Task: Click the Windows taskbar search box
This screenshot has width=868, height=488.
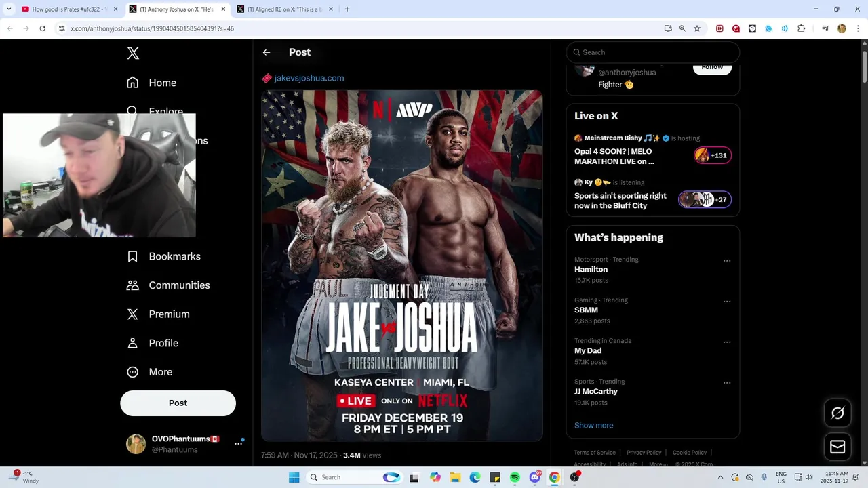Action: (355, 477)
